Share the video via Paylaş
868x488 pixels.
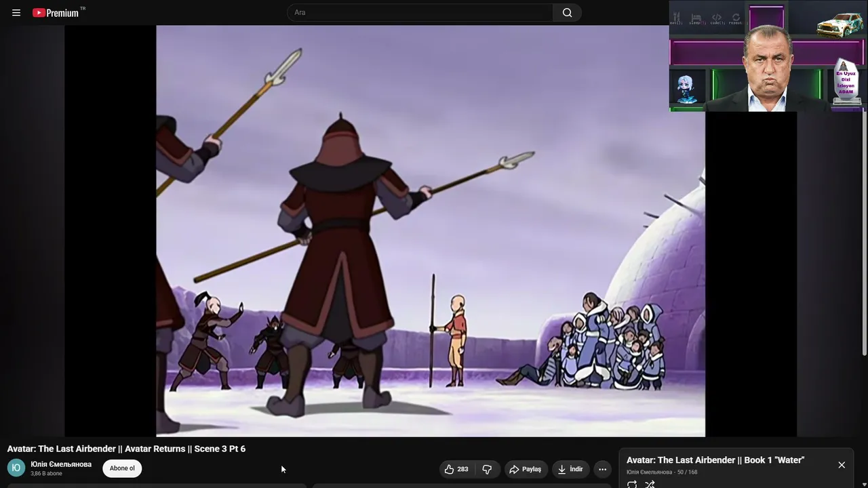point(526,469)
